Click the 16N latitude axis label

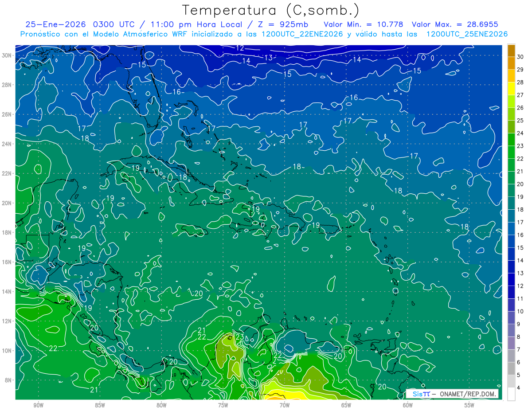click(8, 262)
